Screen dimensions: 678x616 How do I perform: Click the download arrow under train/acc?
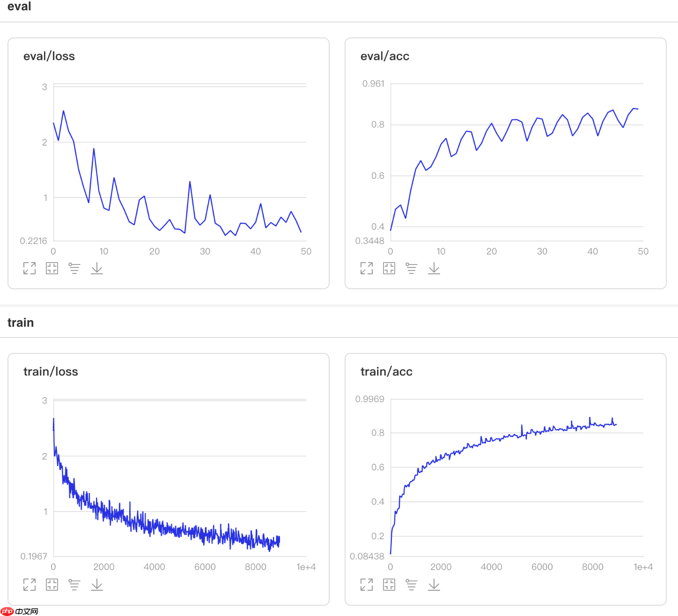(x=434, y=584)
